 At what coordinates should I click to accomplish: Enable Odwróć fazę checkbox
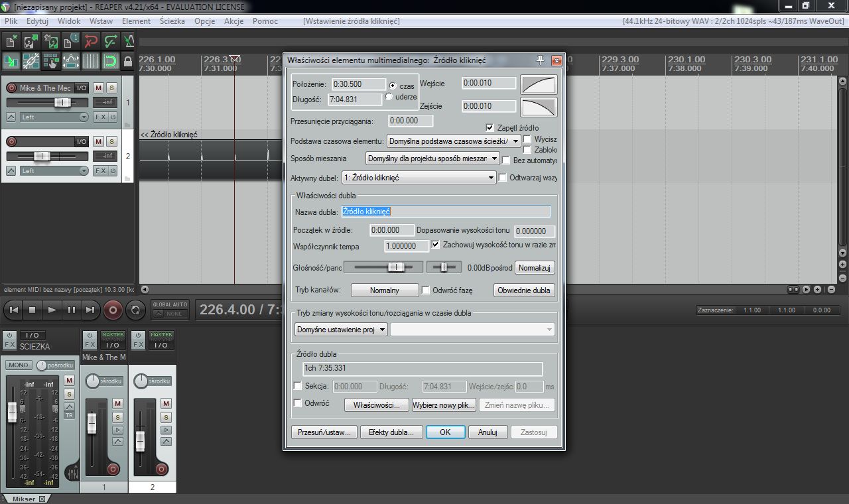pyautogui.click(x=426, y=290)
